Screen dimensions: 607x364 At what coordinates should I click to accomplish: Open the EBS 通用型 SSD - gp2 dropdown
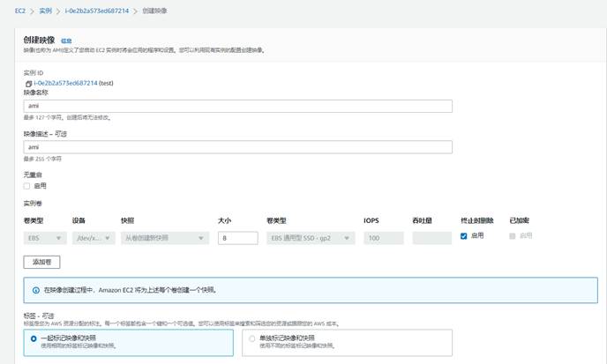pyautogui.click(x=311, y=238)
